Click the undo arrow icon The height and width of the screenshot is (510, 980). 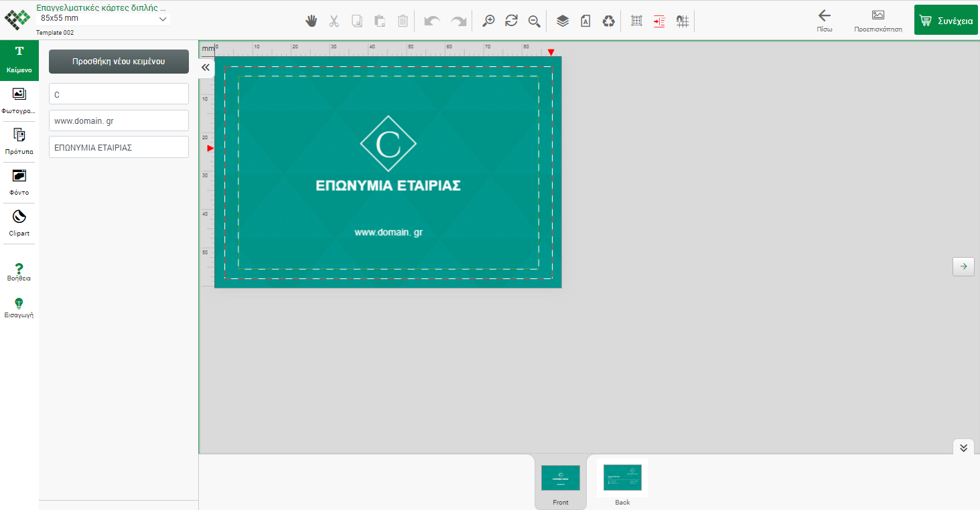pyautogui.click(x=432, y=21)
